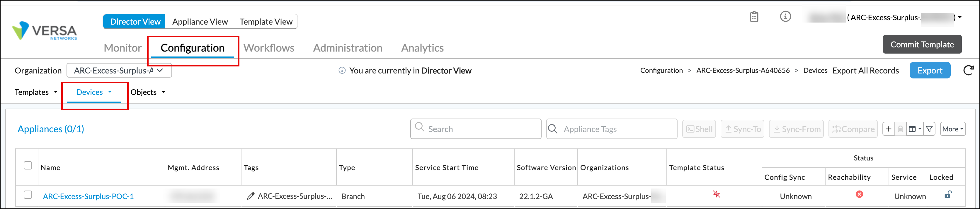Viewport: 980px width, 209px height.
Task: Click the add appliance plus icon
Action: click(x=888, y=129)
